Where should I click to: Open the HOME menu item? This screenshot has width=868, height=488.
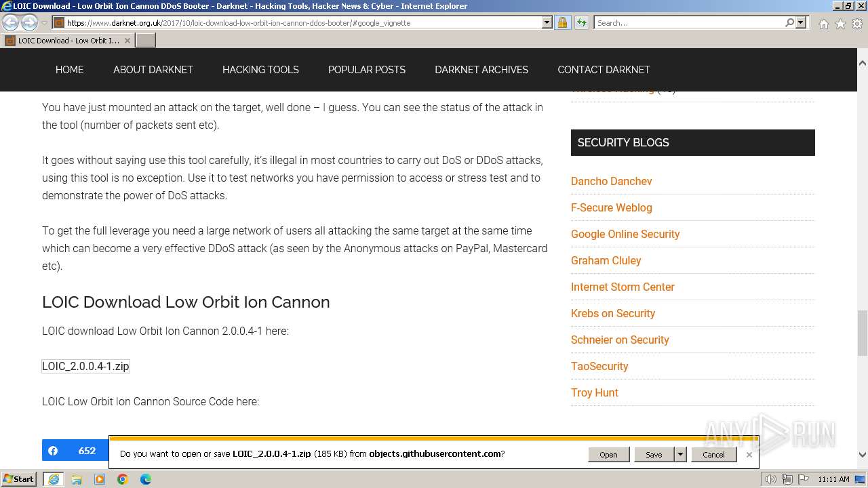[x=70, y=70]
